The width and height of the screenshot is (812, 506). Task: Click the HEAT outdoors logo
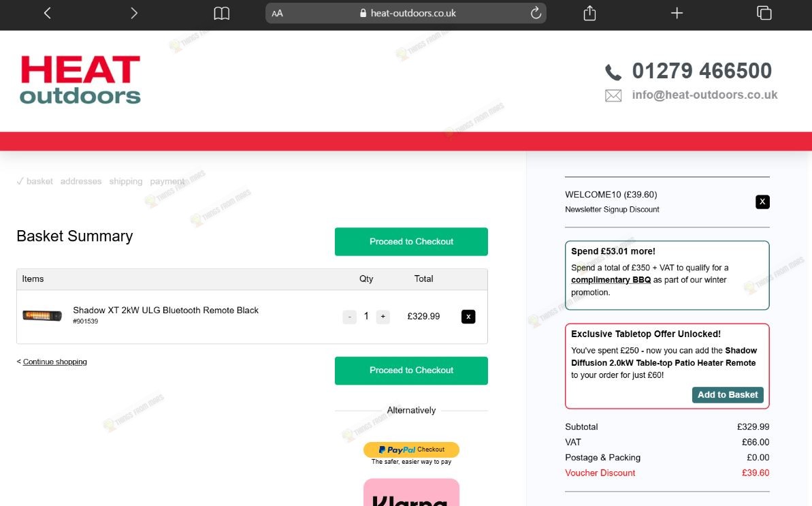[x=80, y=79]
